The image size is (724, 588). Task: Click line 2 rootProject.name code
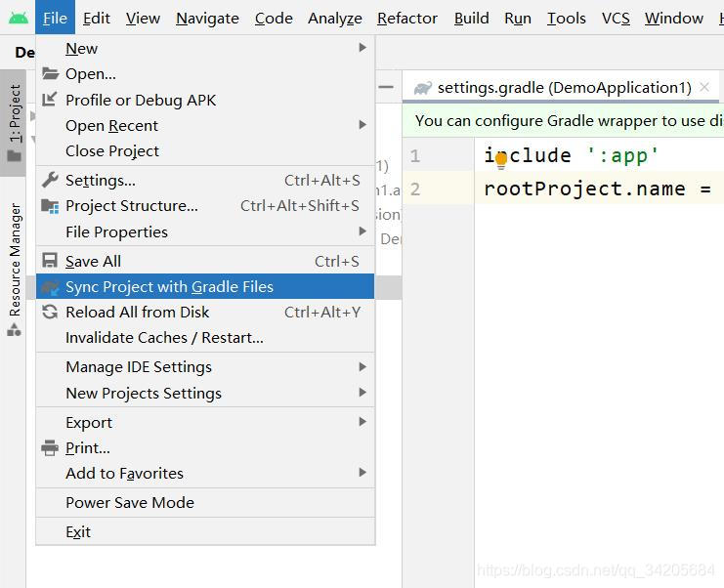(598, 189)
